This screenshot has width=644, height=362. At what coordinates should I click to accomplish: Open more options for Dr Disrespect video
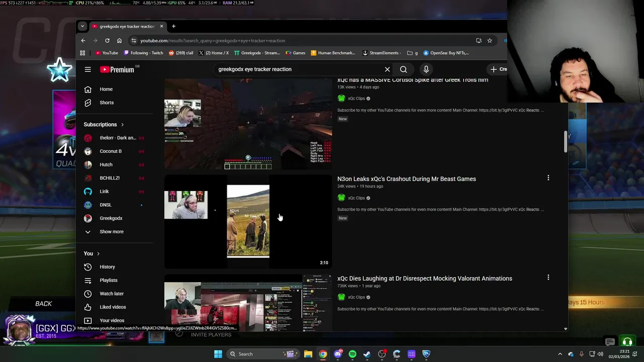tap(548, 277)
